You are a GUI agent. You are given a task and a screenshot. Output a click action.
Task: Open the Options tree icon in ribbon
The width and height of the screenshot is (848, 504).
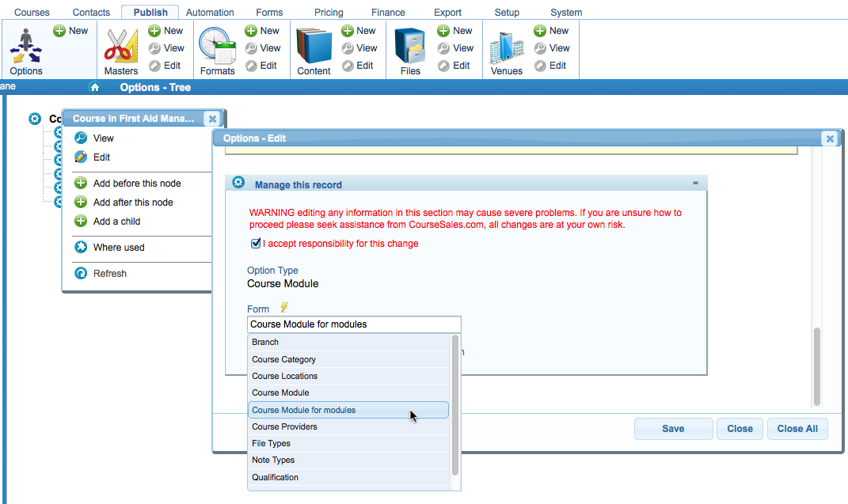click(x=25, y=47)
